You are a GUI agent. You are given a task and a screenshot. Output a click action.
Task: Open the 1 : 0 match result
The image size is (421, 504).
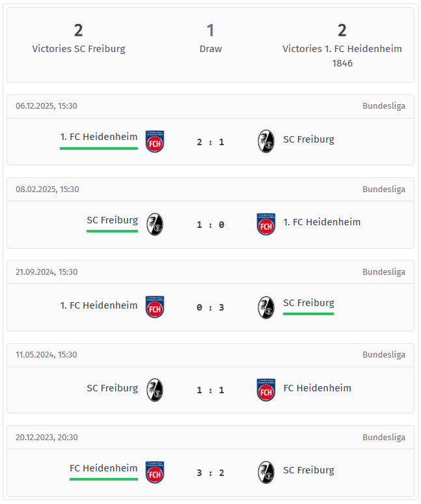click(x=210, y=225)
